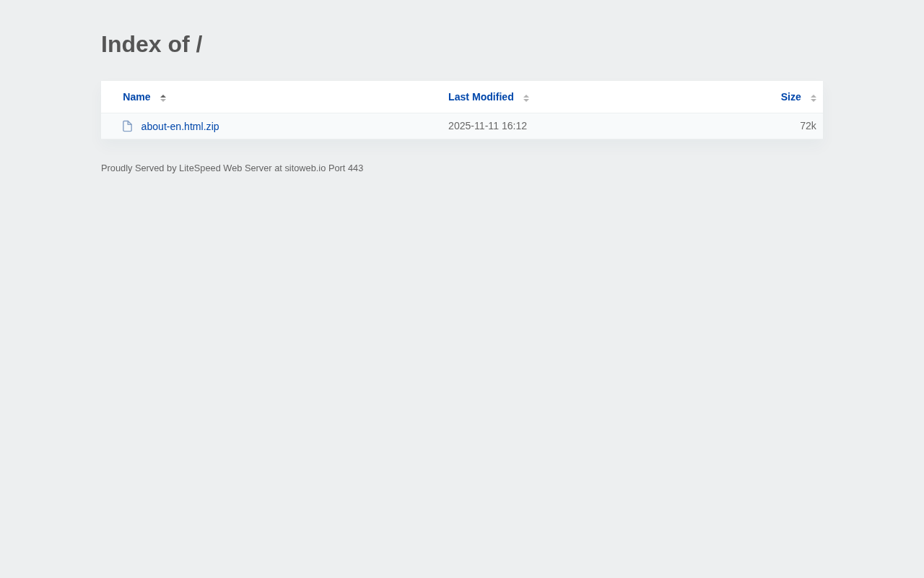Click the down arrow next to Name
924x578 pixels.
[163, 100]
